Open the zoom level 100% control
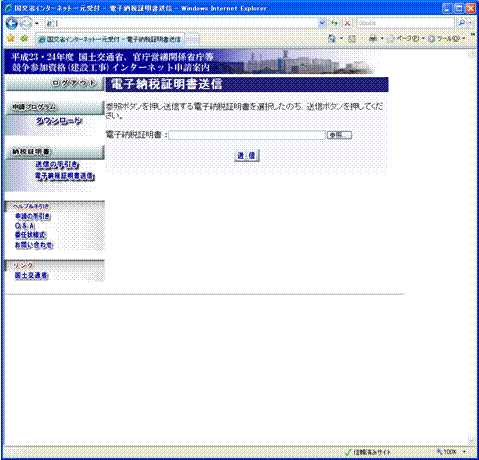 click(x=451, y=452)
